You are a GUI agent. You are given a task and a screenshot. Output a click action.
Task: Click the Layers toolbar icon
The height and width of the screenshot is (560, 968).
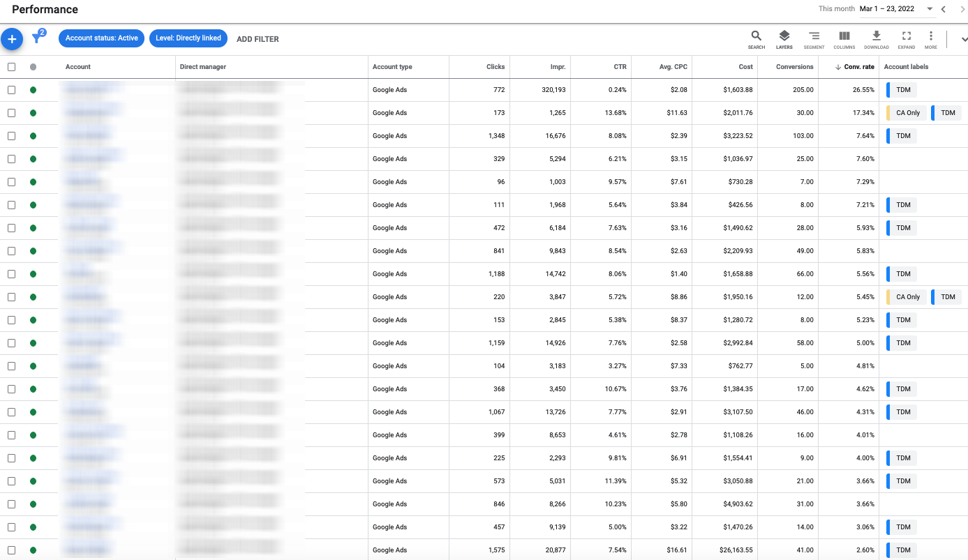coord(784,39)
